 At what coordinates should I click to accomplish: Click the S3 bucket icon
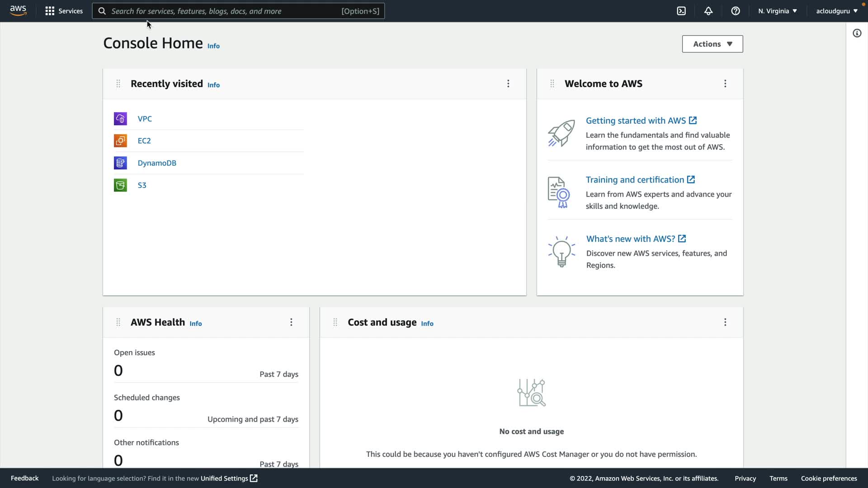[x=120, y=185]
